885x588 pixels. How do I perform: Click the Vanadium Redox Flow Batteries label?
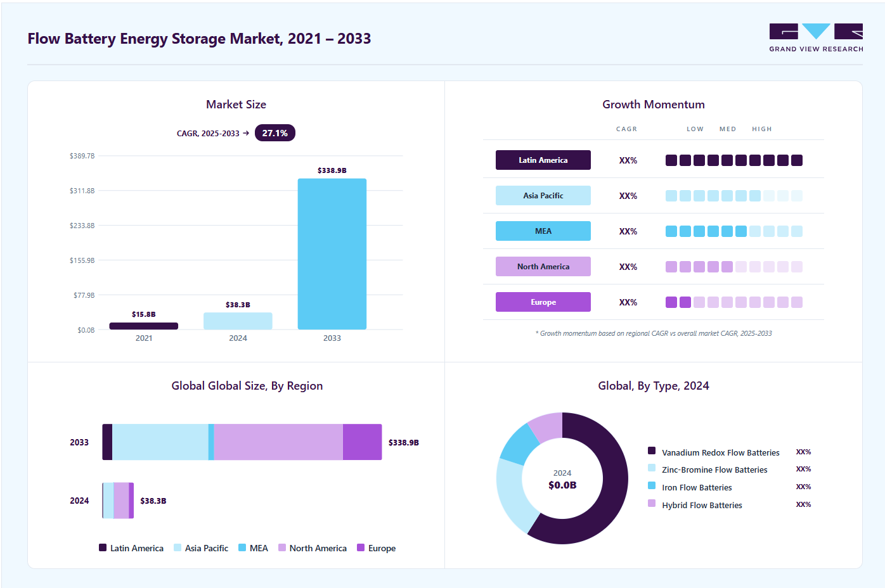tap(721, 452)
